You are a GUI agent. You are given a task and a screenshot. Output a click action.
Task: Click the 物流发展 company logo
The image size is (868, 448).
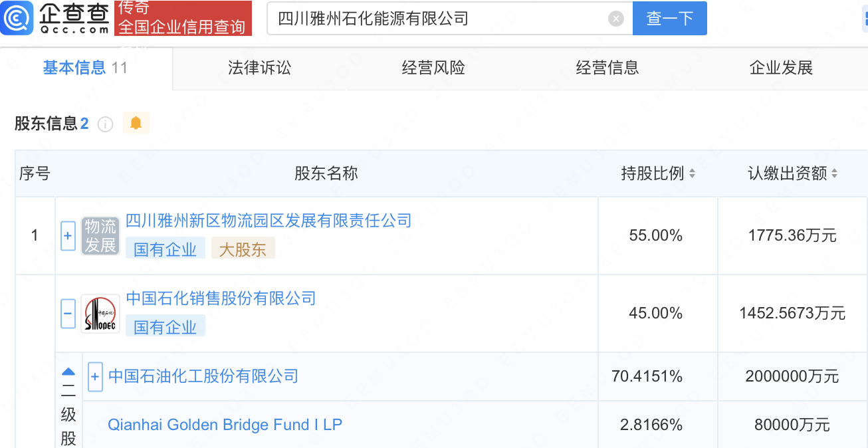pyautogui.click(x=100, y=236)
